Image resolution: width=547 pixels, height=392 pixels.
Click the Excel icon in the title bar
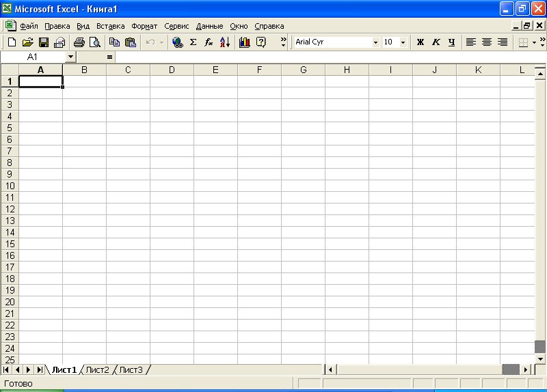tap(7, 8)
